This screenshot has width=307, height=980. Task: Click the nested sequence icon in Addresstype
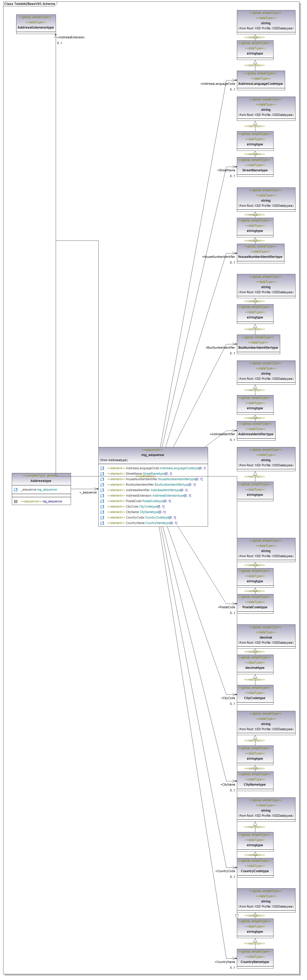16,502
